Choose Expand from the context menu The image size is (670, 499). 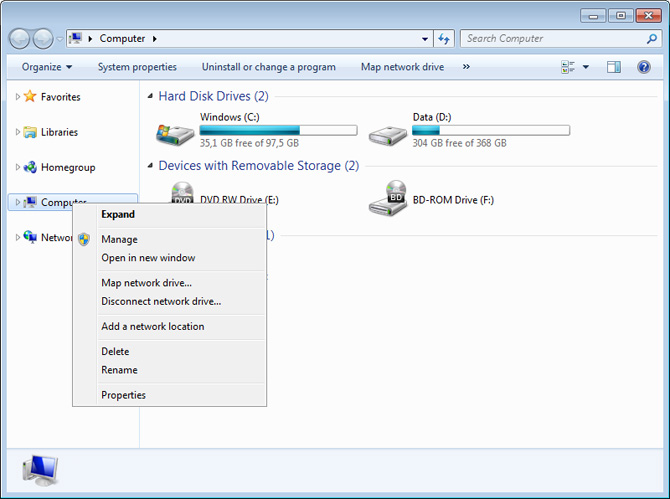(170, 214)
